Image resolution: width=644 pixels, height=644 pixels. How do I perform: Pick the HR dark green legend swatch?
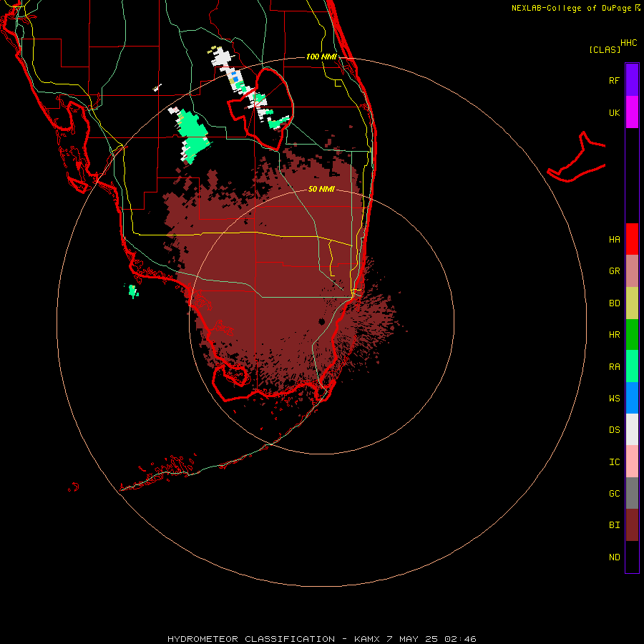[632, 335]
